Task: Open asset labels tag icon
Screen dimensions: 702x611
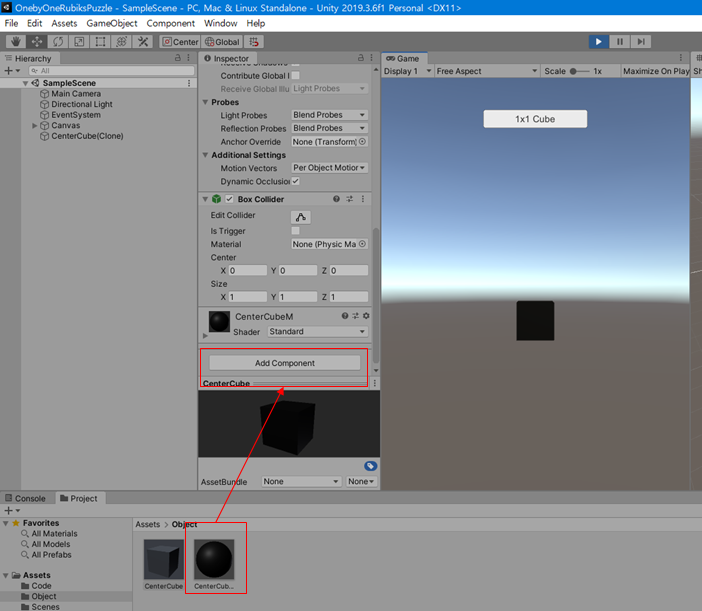Action: click(x=370, y=466)
